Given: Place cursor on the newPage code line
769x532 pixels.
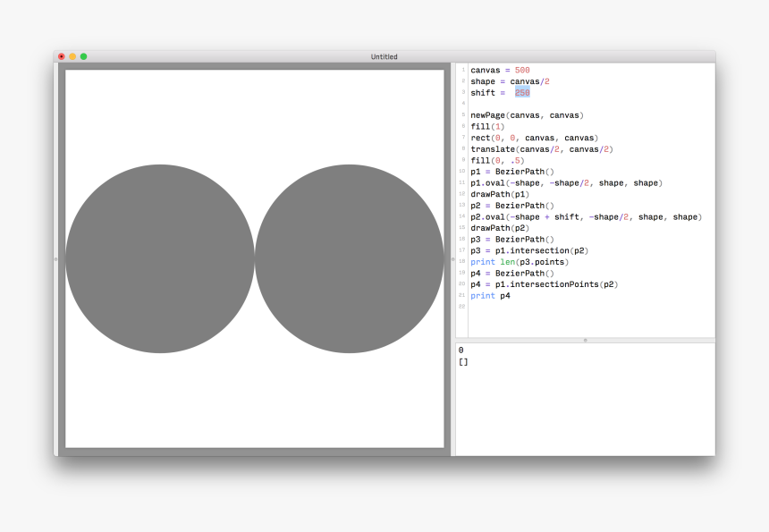Looking at the screenshot, I should pyautogui.click(x=527, y=115).
